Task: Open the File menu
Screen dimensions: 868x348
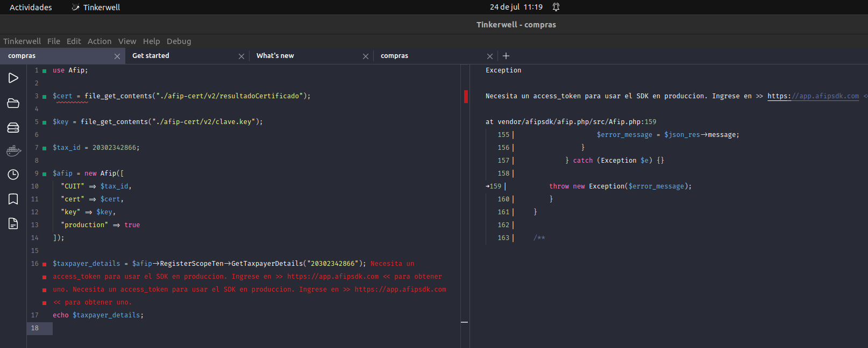Action: click(x=54, y=41)
